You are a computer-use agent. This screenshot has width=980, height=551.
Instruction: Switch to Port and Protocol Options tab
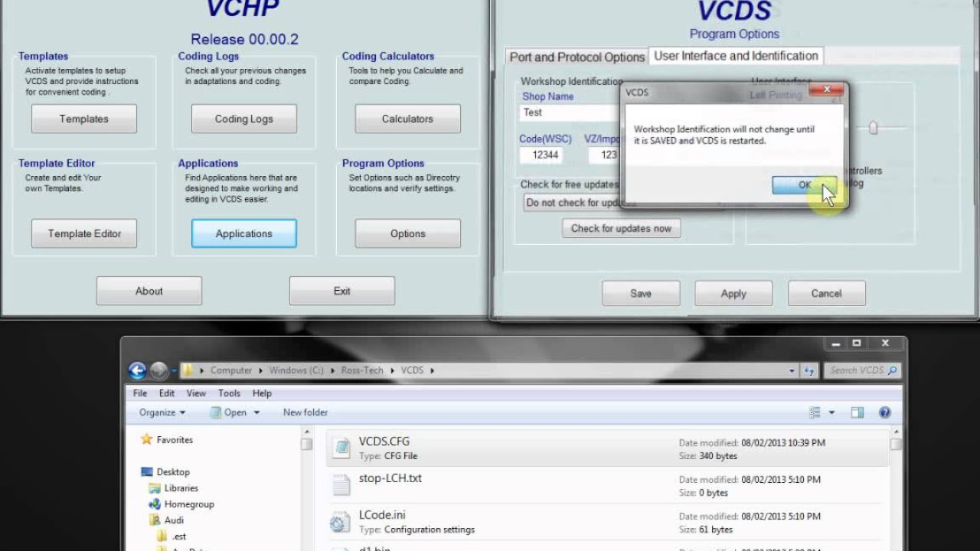[577, 57]
